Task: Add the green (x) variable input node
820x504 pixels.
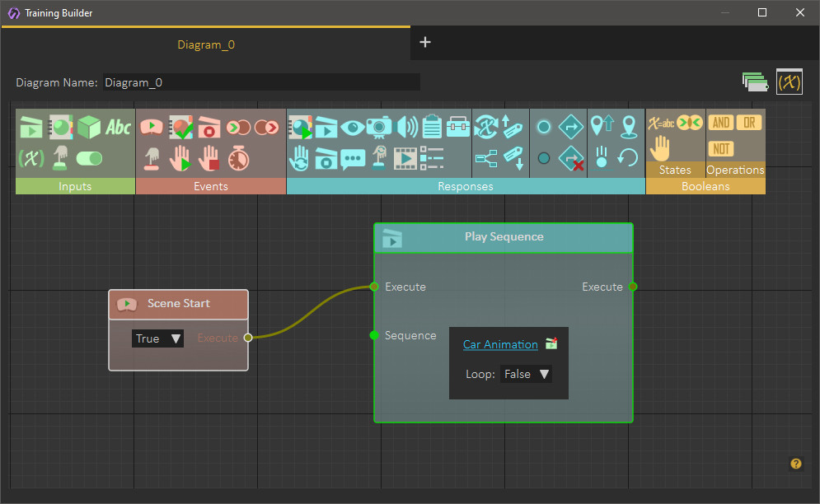Action: [30, 158]
